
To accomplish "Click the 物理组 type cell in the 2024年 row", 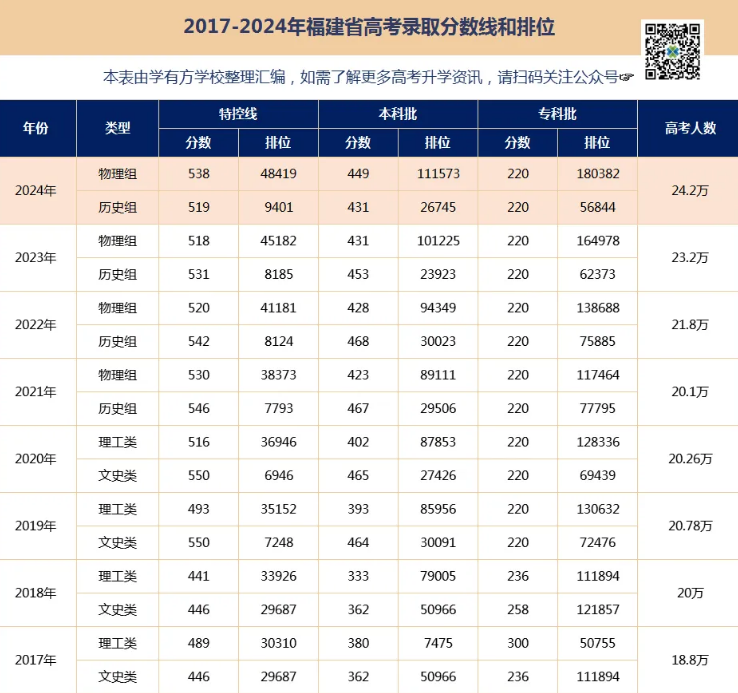I will (118, 174).
